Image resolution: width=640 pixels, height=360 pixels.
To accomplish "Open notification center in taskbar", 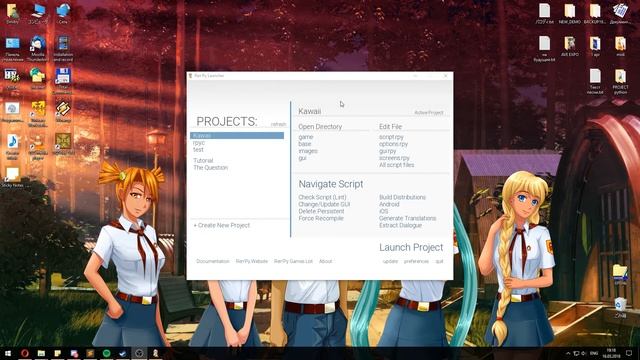I will 629,353.
